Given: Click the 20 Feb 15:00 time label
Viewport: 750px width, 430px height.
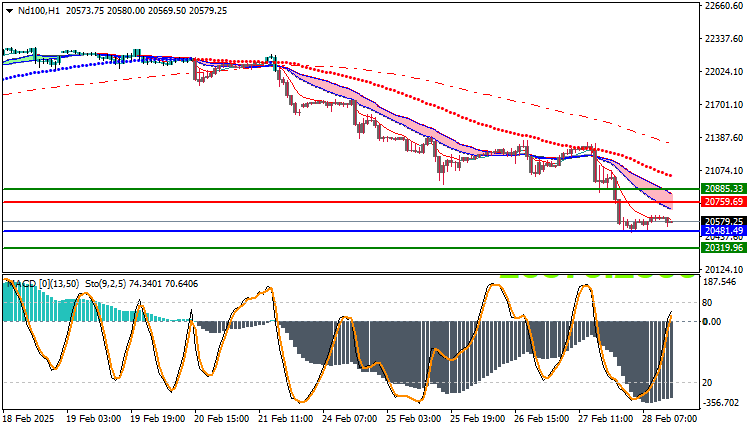Looking at the screenshot, I should [x=221, y=419].
